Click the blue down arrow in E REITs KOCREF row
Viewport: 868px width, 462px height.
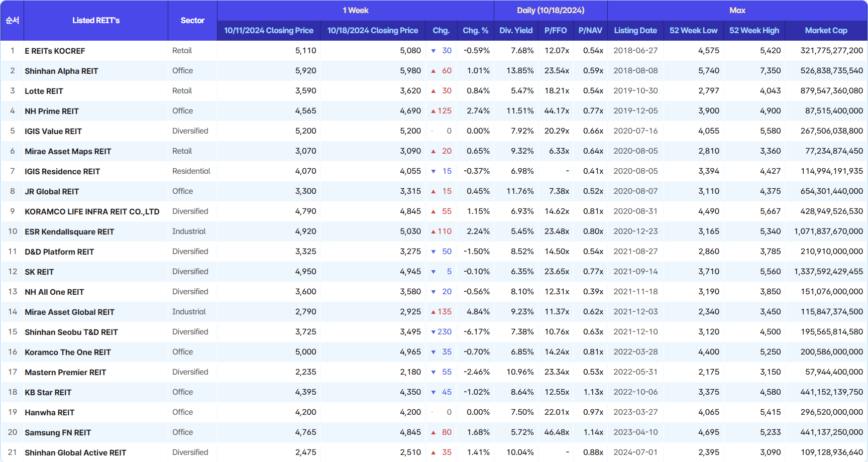[x=433, y=51]
